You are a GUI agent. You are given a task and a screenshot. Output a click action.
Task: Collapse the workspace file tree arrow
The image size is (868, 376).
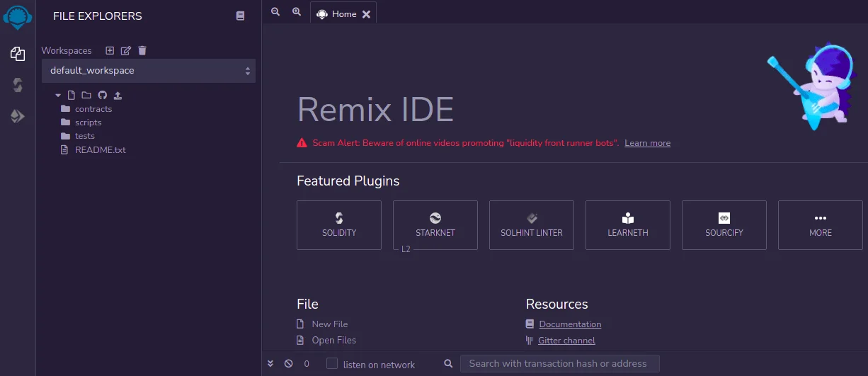click(x=58, y=95)
